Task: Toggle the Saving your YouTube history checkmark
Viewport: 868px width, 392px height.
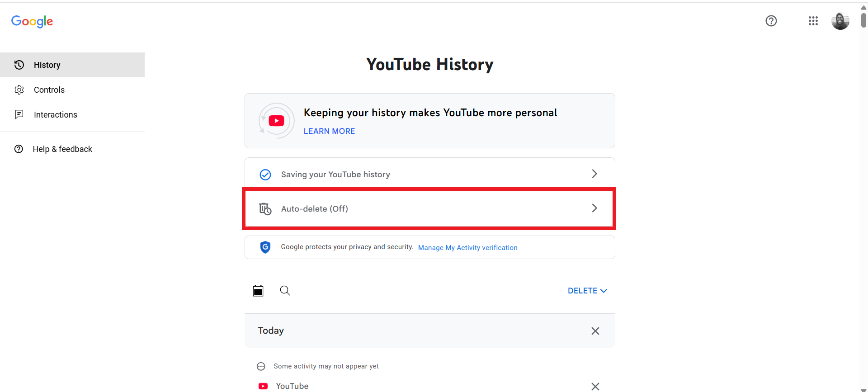Action: click(x=265, y=174)
